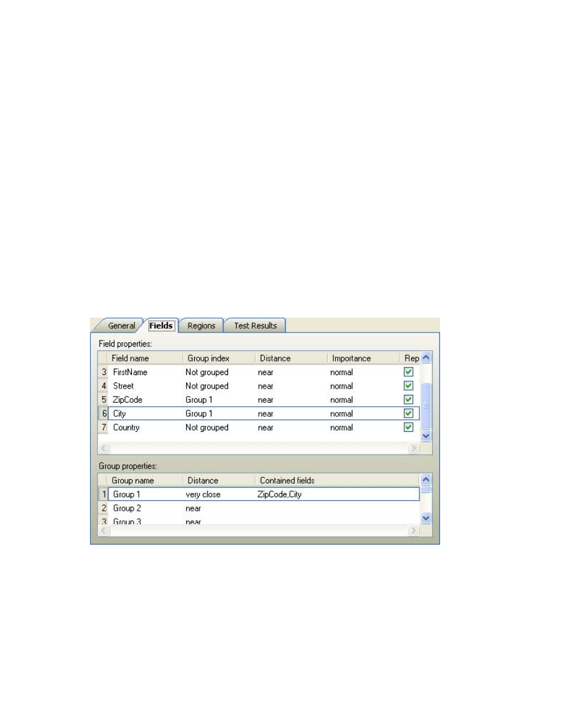Image resolution: width=588 pixels, height=718 pixels.
Task: Click the Group name column header
Action: [145, 481]
